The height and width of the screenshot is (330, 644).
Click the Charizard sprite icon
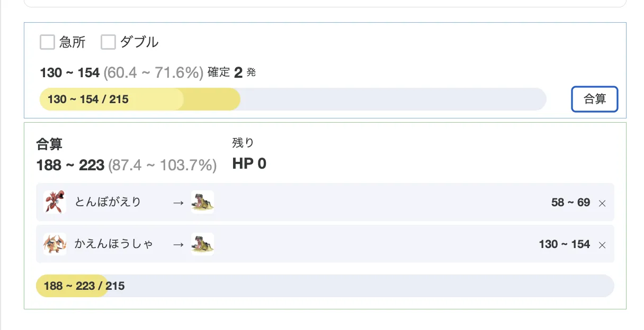click(55, 244)
